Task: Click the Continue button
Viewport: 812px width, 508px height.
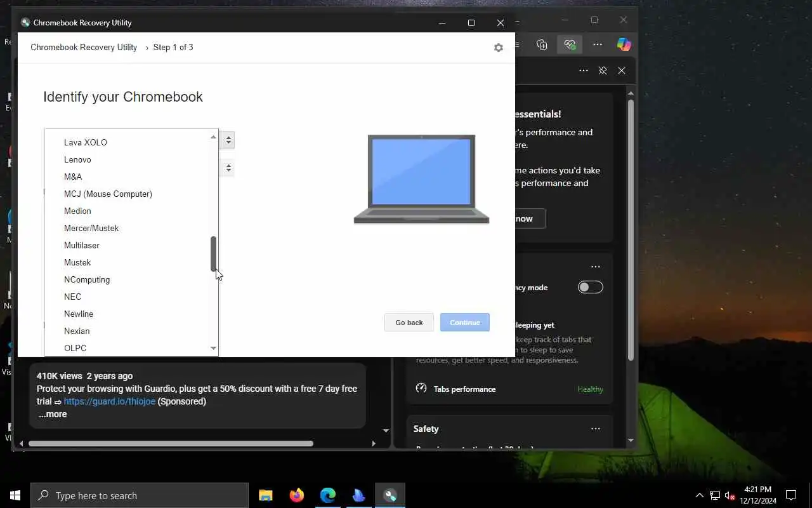Action: 465,323
